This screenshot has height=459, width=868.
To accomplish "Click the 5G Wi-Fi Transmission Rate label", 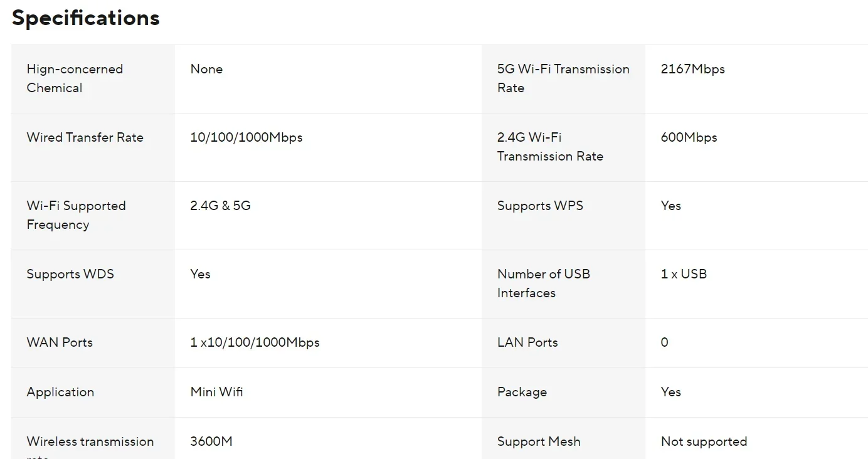I will coord(563,78).
